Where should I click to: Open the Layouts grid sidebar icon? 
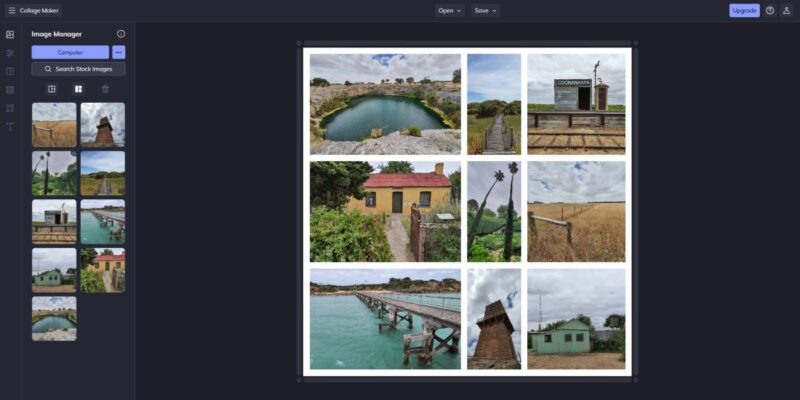pyautogui.click(x=10, y=71)
